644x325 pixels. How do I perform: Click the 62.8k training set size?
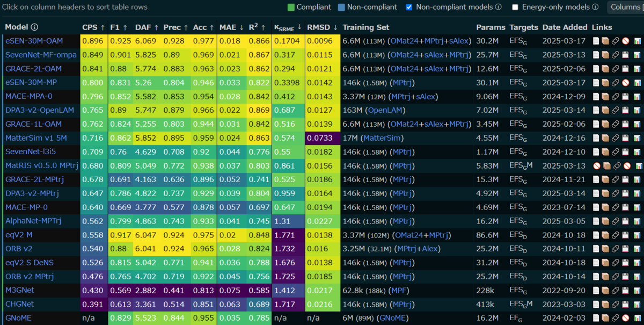click(354, 290)
